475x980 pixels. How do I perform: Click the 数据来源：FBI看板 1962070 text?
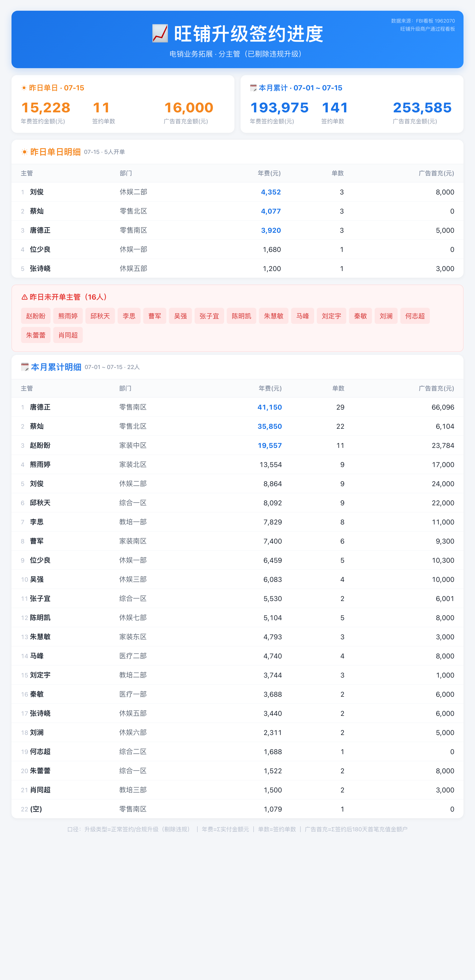[x=423, y=21]
